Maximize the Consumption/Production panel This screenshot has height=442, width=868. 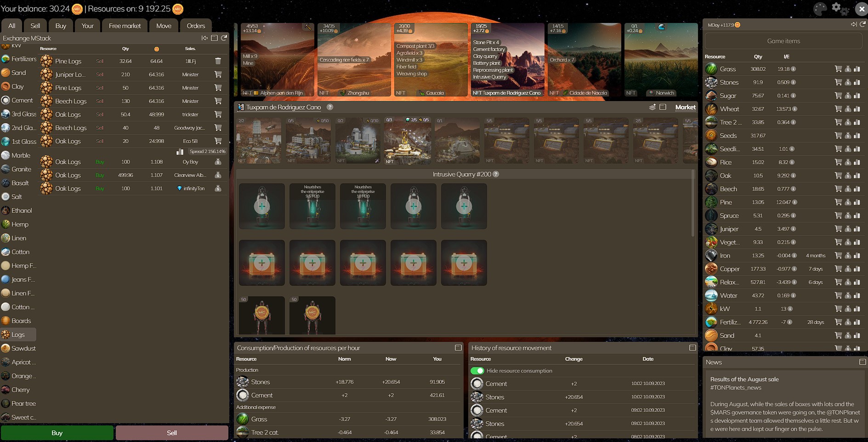pos(458,348)
